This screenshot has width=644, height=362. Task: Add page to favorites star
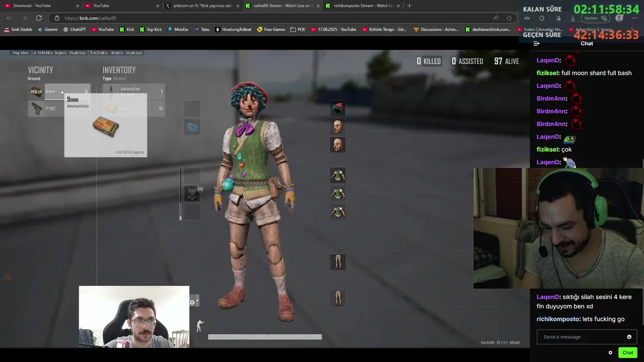click(x=509, y=18)
